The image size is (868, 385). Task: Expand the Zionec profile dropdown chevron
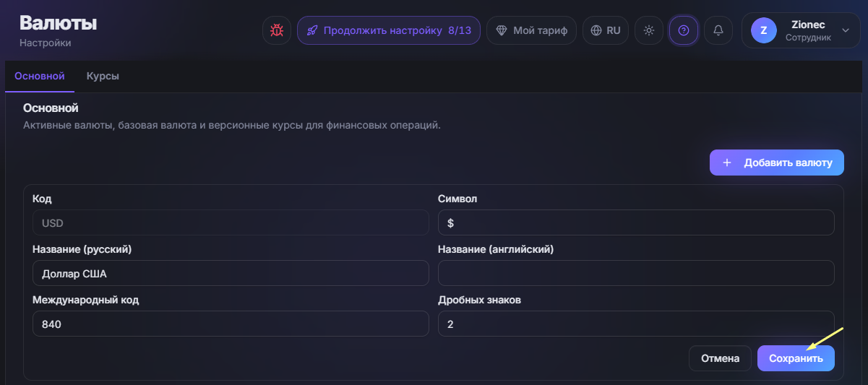point(846,30)
